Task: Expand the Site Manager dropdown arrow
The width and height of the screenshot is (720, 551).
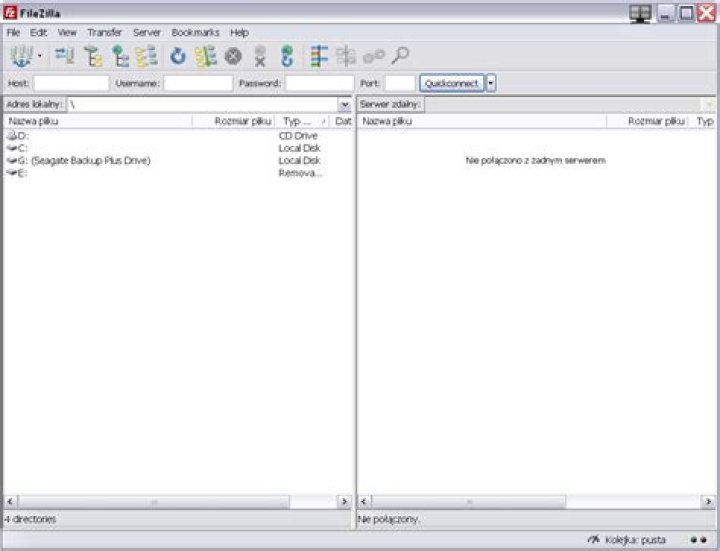Action: (40, 56)
